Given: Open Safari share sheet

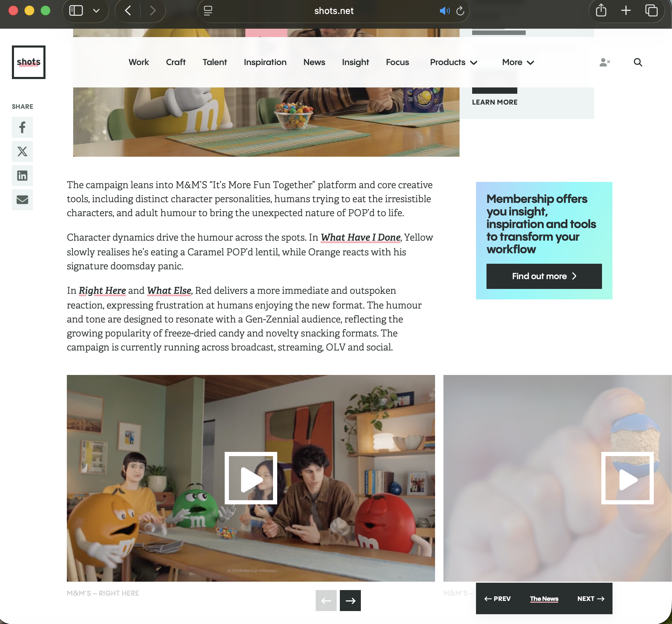Looking at the screenshot, I should coord(601,10).
